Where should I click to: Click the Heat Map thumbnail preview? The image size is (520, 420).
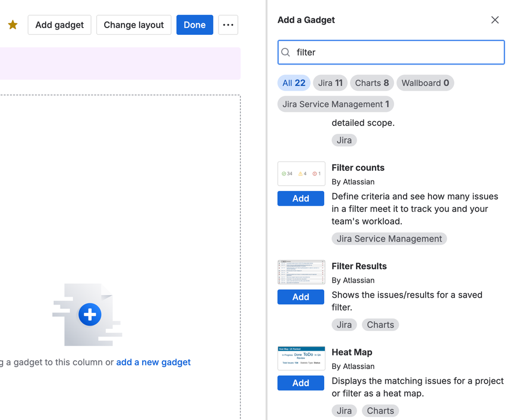[301, 359]
